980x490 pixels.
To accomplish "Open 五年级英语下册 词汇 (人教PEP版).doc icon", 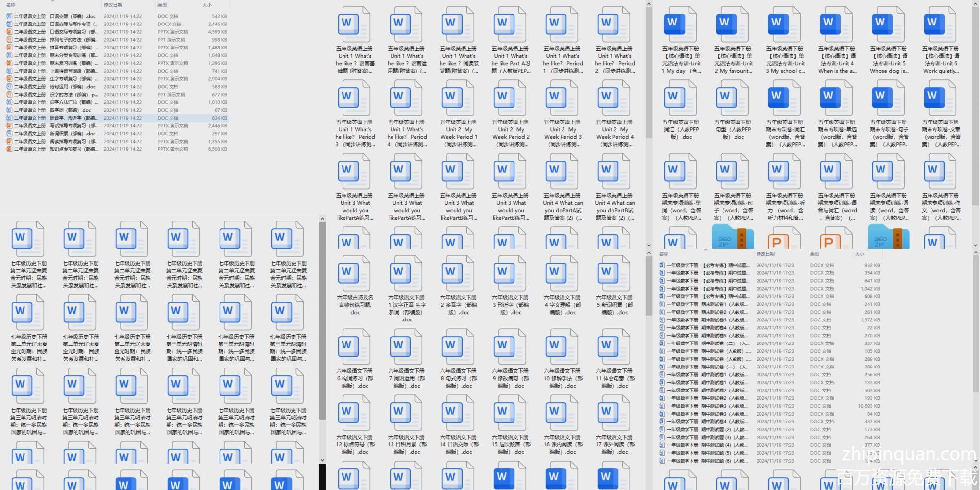I will 680,98.
